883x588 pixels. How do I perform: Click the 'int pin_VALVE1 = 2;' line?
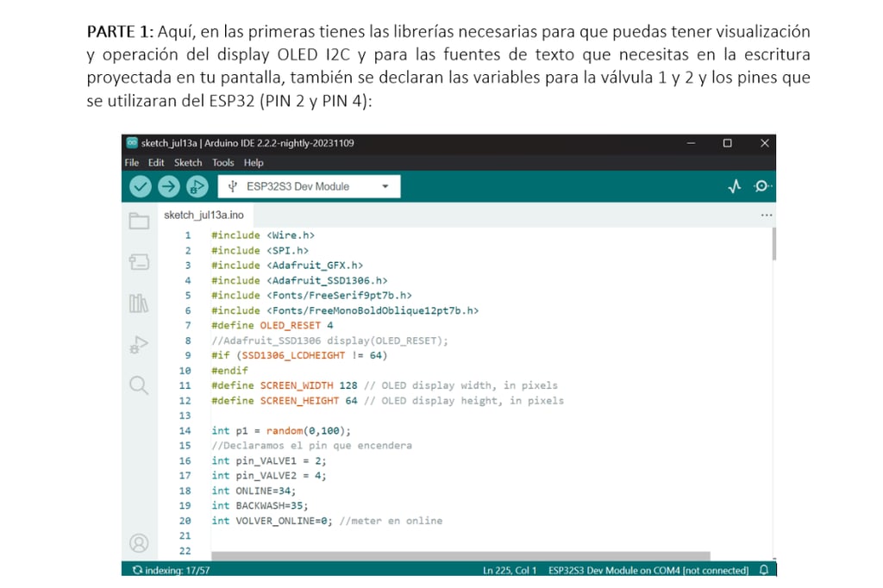pos(269,460)
